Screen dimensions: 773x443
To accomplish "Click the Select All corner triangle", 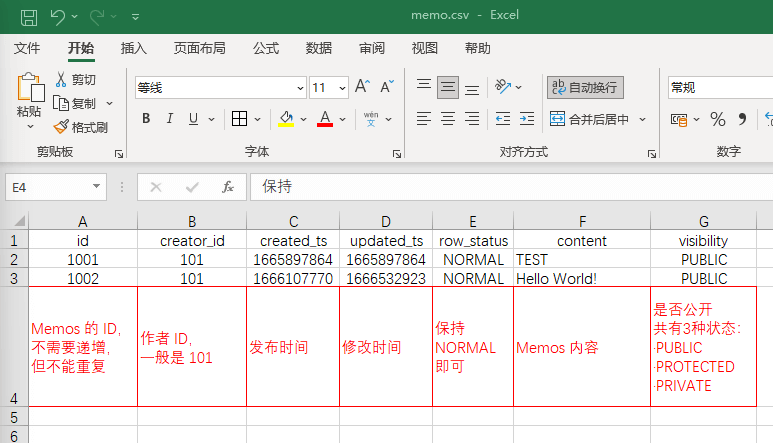I will click(20, 221).
